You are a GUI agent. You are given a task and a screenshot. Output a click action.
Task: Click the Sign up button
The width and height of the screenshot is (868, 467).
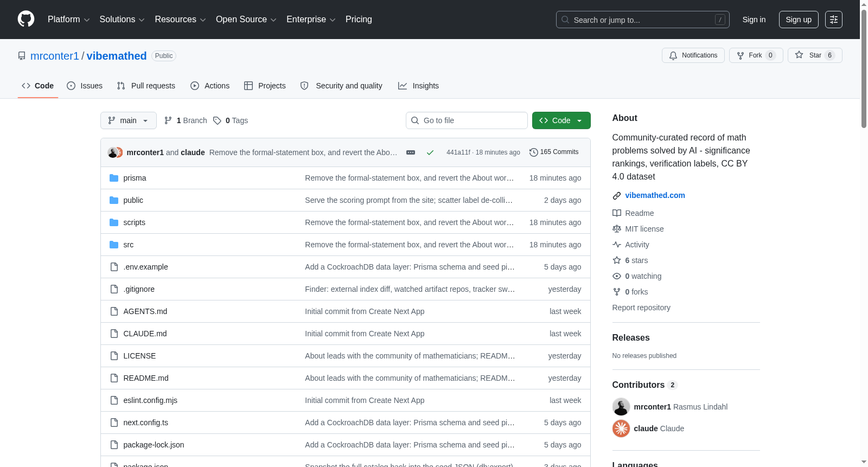(x=799, y=20)
